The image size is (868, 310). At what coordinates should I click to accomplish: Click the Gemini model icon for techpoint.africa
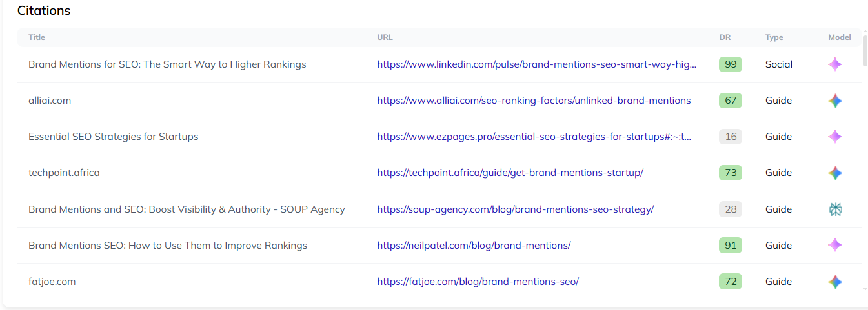(x=835, y=173)
